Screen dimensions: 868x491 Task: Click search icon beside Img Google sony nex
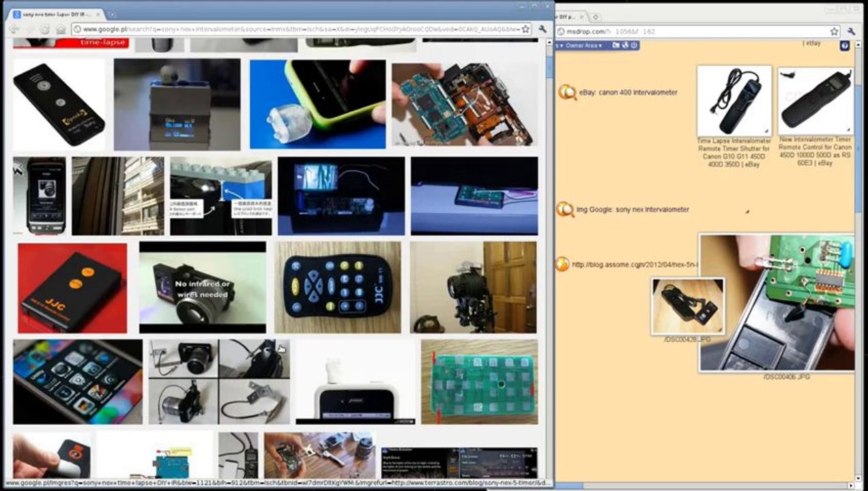(x=565, y=209)
